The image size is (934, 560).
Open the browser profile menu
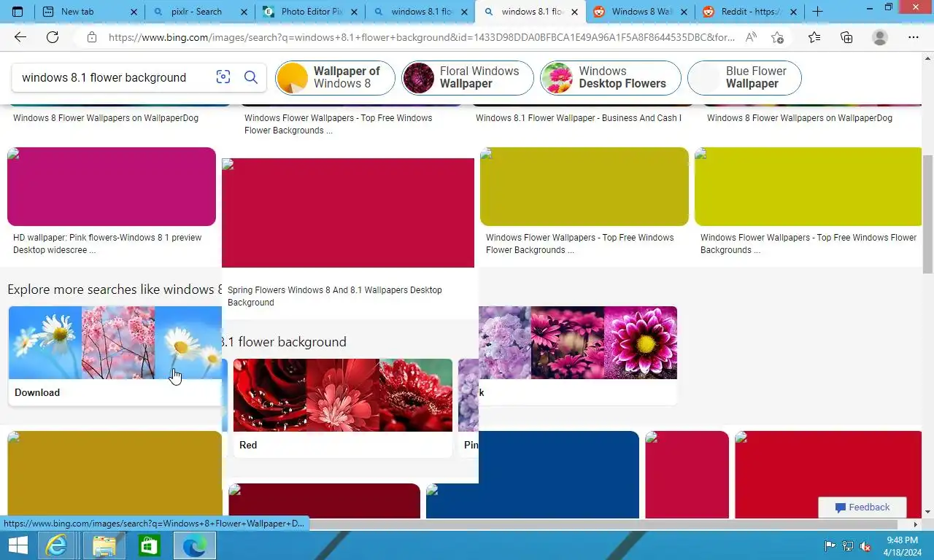880,37
